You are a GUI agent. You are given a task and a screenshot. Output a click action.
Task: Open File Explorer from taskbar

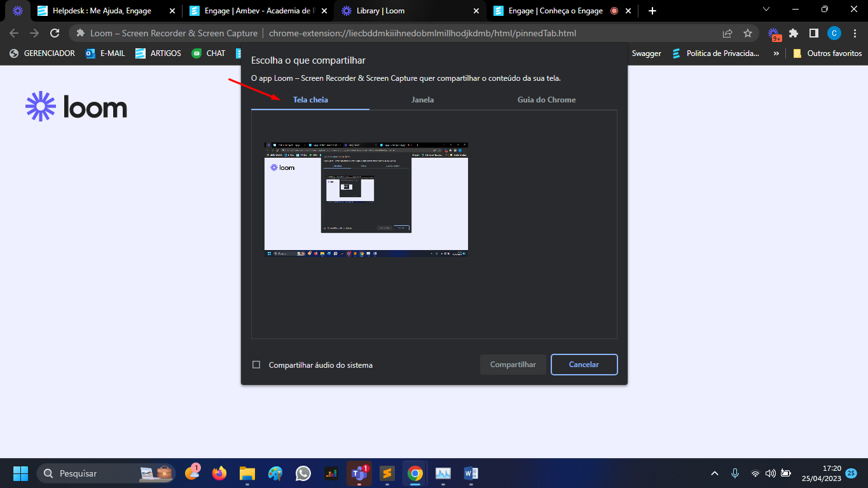[247, 473]
